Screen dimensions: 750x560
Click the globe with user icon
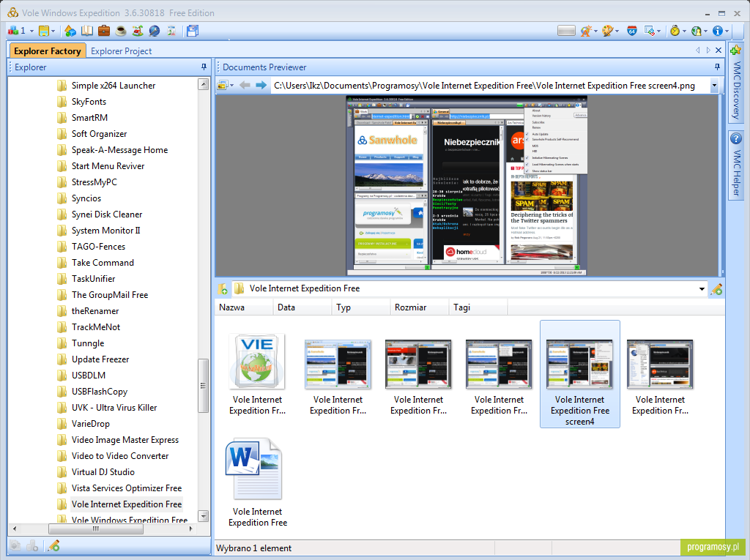point(697,31)
